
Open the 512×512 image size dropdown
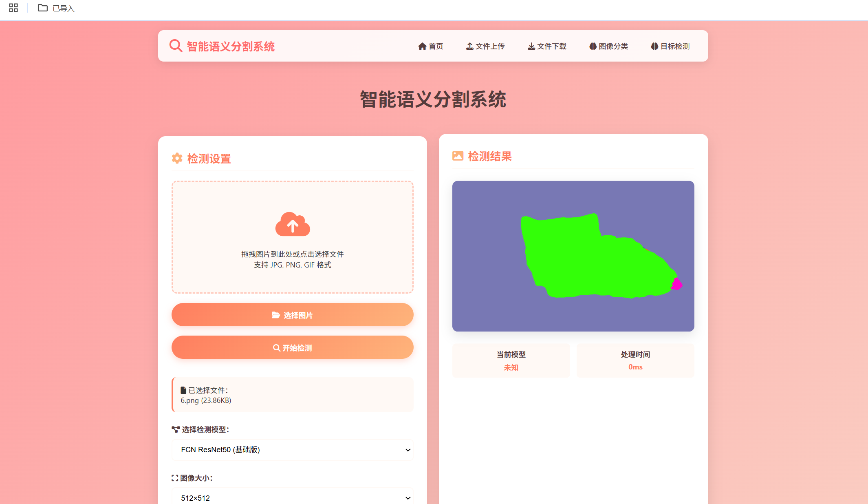293,498
